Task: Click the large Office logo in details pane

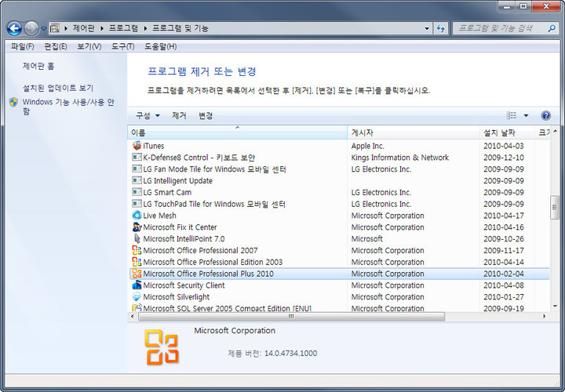Action: coord(162,347)
